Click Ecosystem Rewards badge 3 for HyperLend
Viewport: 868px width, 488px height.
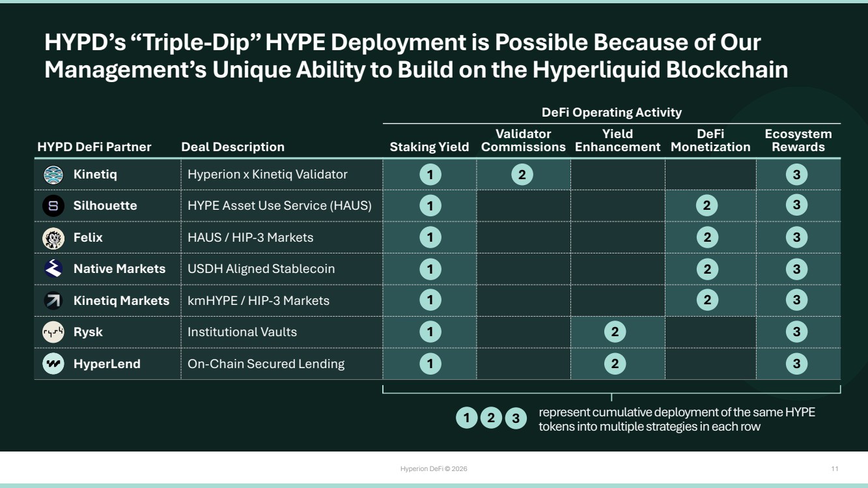point(796,363)
